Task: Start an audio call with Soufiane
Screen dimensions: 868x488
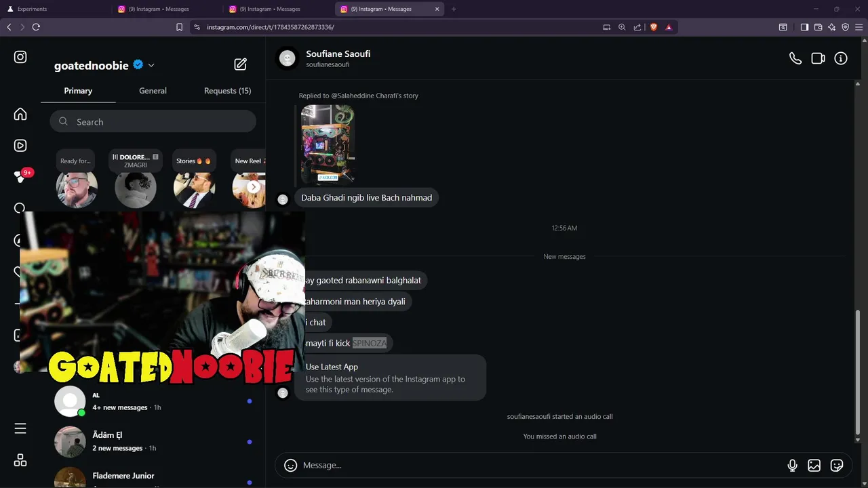Action: [x=795, y=58]
